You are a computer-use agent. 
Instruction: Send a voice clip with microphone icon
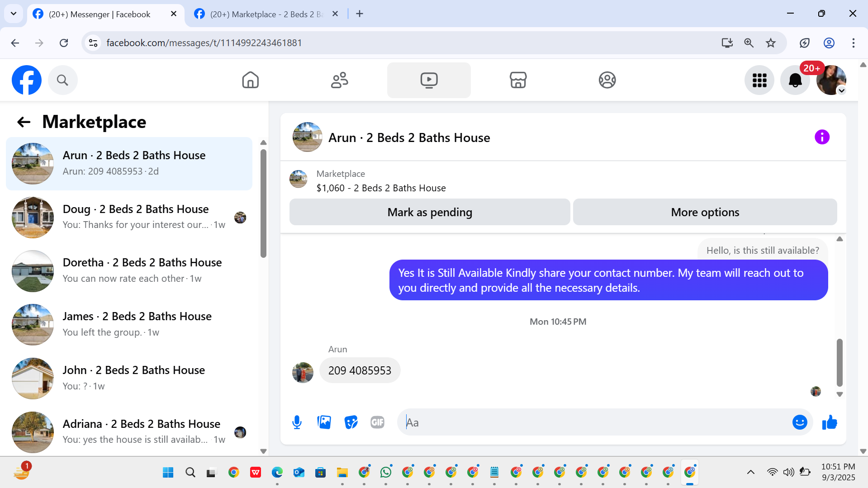point(297,422)
